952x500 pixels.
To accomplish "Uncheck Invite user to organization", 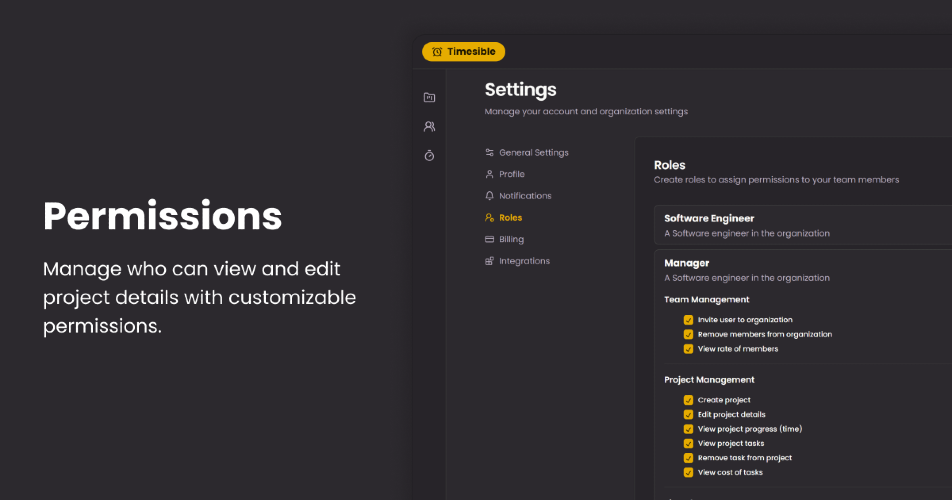I will click(688, 320).
